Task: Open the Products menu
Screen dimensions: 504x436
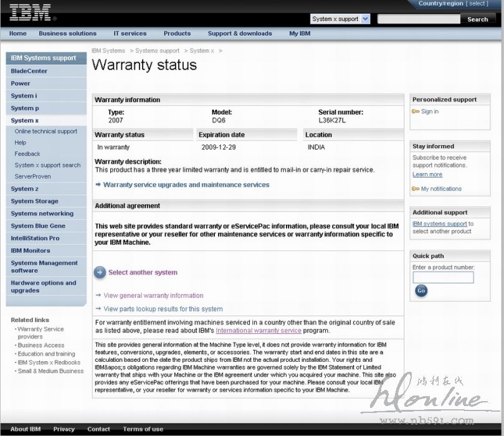Action: click(x=177, y=34)
